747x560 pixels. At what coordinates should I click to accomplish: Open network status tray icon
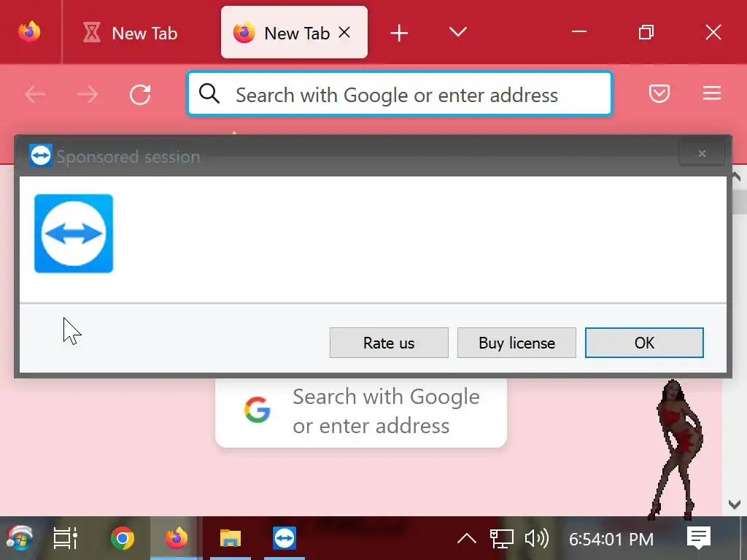[x=502, y=539]
